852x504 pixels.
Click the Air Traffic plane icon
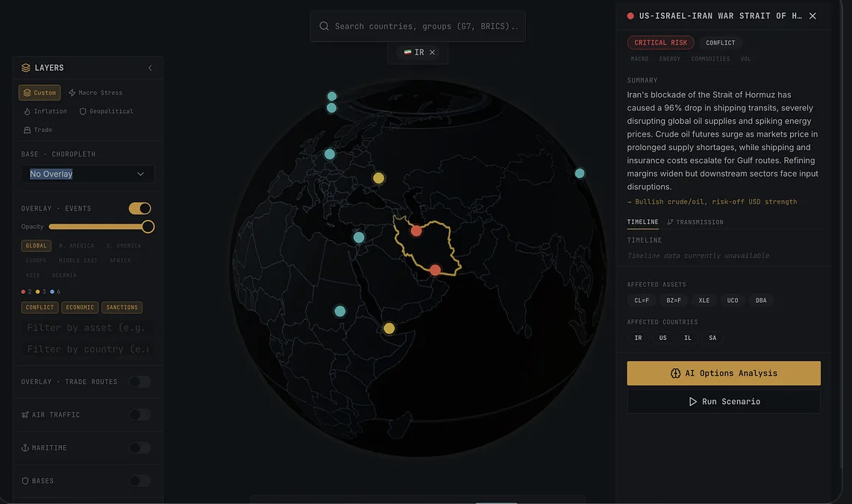[25, 415]
